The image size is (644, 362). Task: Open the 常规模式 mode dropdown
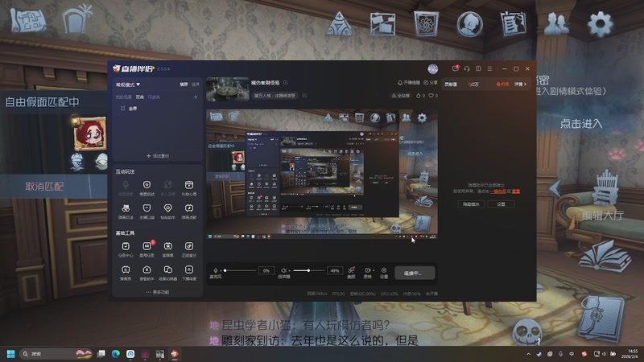tap(128, 84)
